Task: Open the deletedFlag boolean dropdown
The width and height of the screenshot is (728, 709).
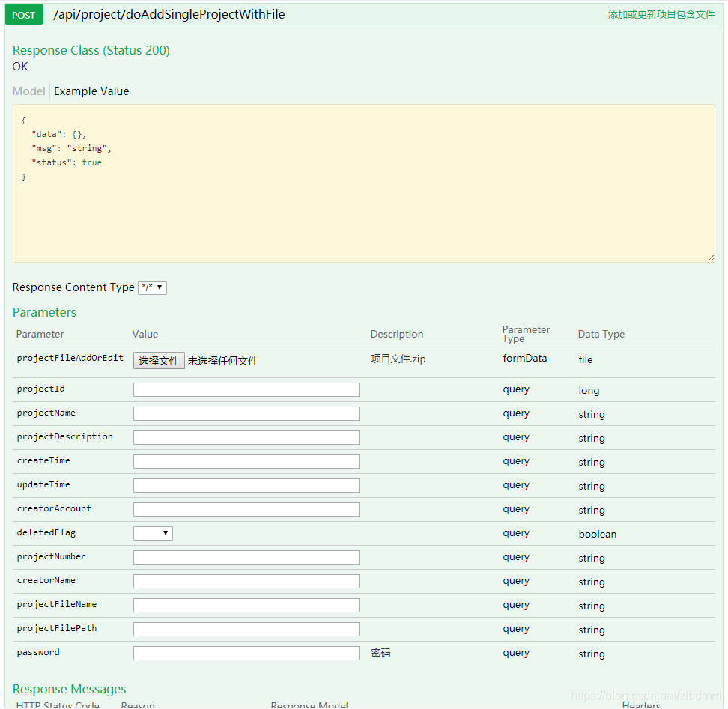Action: 153,532
